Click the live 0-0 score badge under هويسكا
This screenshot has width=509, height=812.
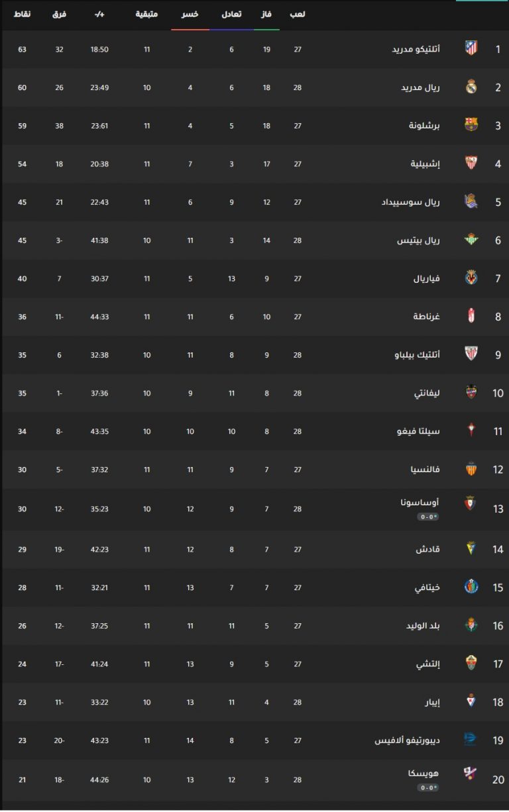[x=428, y=787]
